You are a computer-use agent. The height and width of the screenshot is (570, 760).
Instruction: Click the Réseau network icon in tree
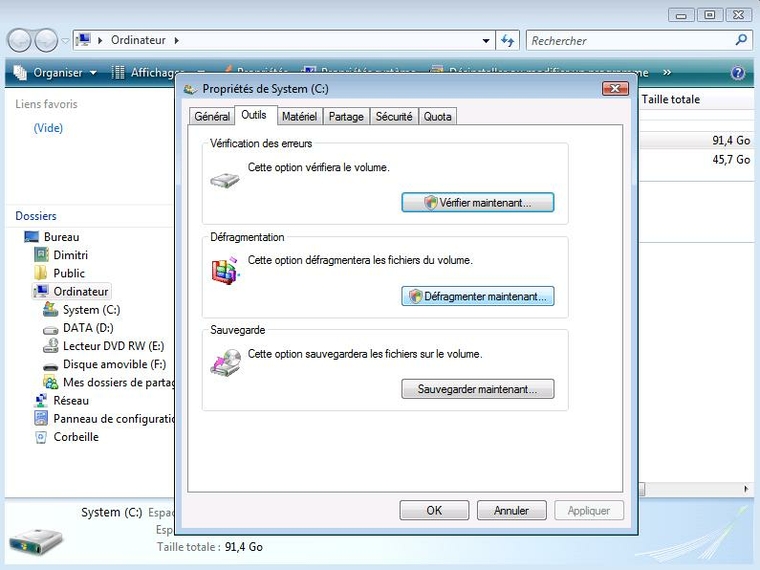click(41, 400)
